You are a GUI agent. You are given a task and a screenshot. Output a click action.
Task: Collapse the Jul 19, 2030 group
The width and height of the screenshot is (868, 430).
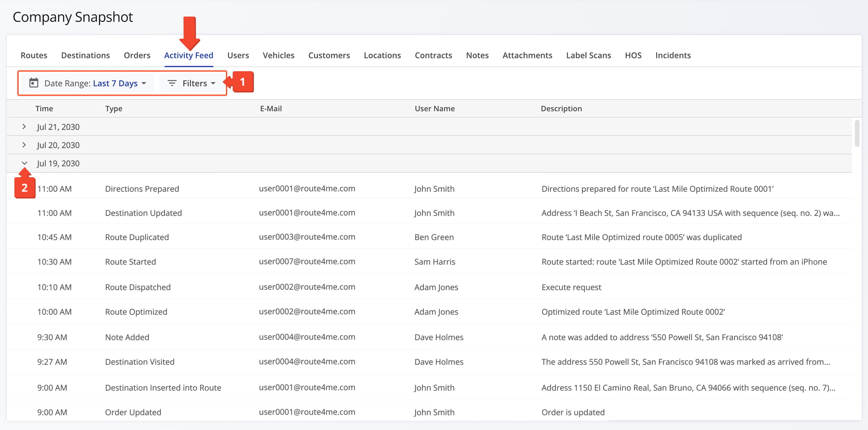(24, 163)
